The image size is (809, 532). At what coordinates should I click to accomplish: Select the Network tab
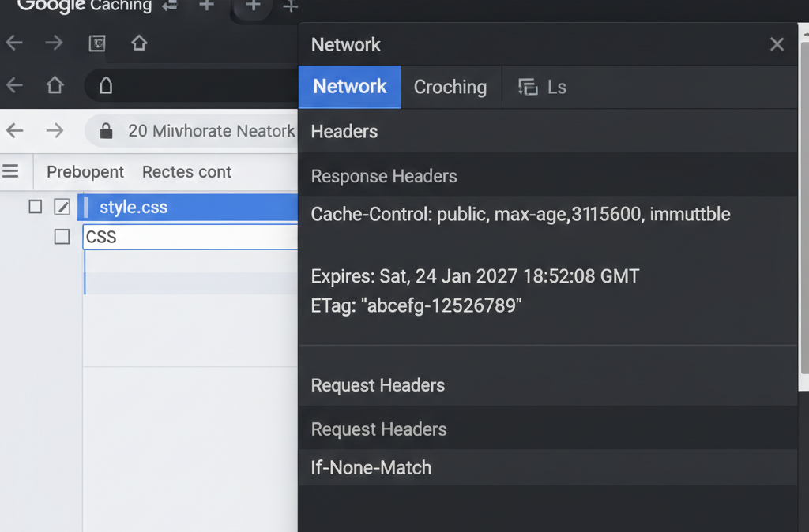[350, 87]
